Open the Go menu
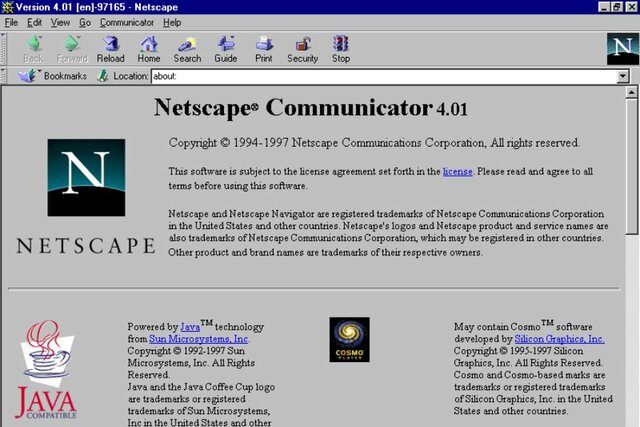This screenshot has width=640, height=427. click(85, 22)
